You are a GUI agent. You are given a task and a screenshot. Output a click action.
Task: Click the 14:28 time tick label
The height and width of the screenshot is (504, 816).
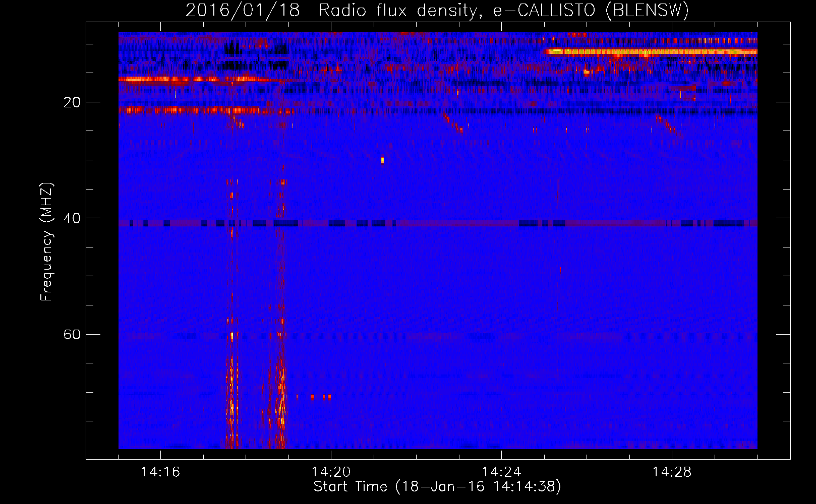672,472
